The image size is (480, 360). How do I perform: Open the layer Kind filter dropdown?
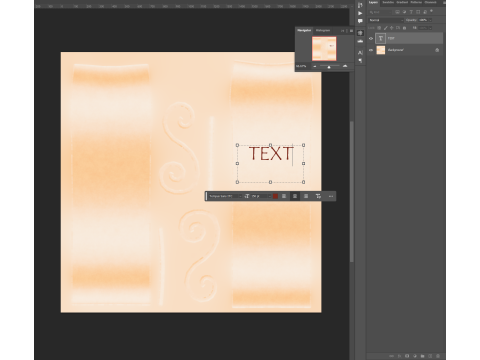380,12
